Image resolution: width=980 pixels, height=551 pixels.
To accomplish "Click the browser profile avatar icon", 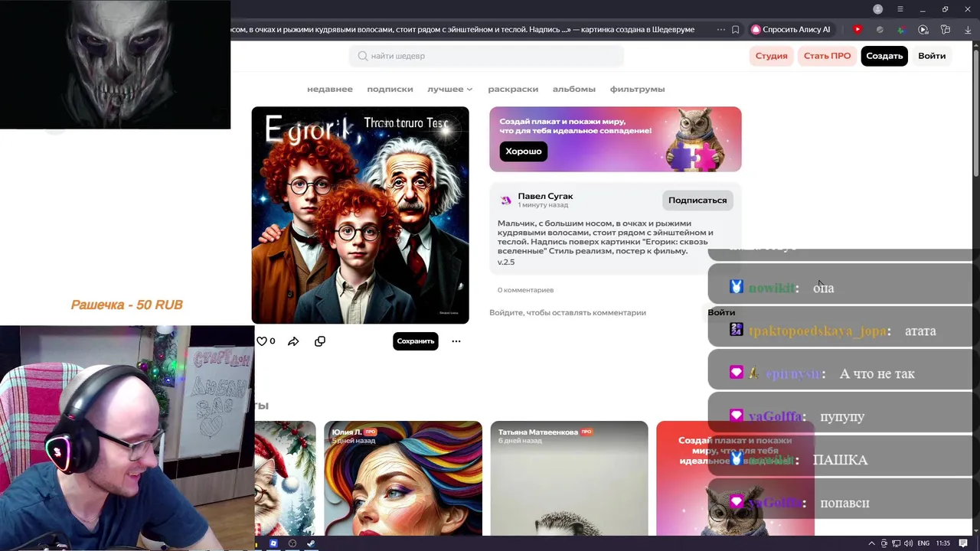I will [878, 9].
